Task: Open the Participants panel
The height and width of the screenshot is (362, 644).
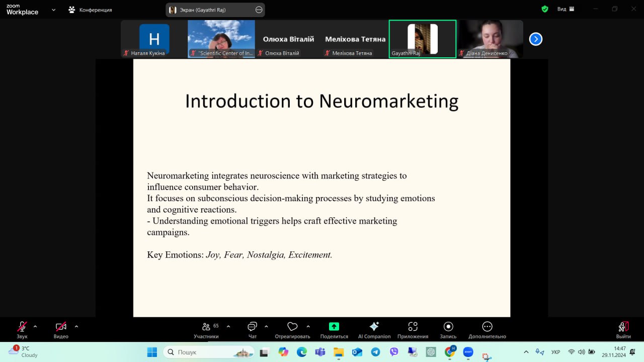Action: [x=206, y=329]
